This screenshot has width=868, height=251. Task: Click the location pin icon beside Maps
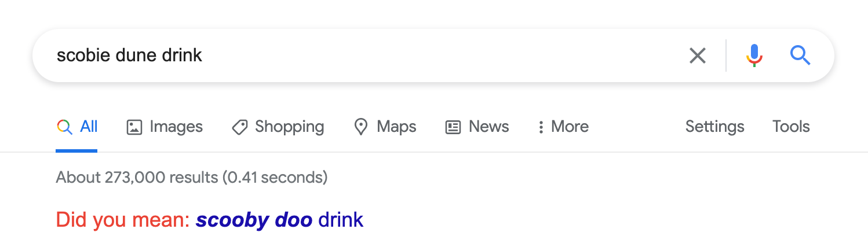click(x=361, y=127)
